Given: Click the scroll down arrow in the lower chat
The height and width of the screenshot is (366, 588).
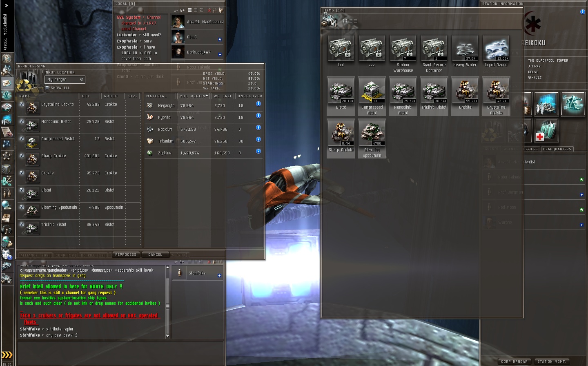Looking at the screenshot, I should tap(167, 336).
